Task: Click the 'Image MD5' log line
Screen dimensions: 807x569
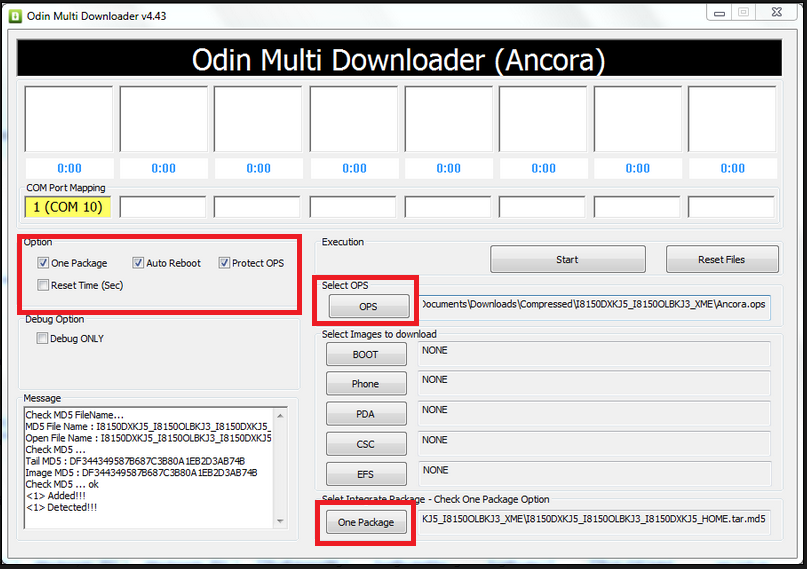Action: 142,472
